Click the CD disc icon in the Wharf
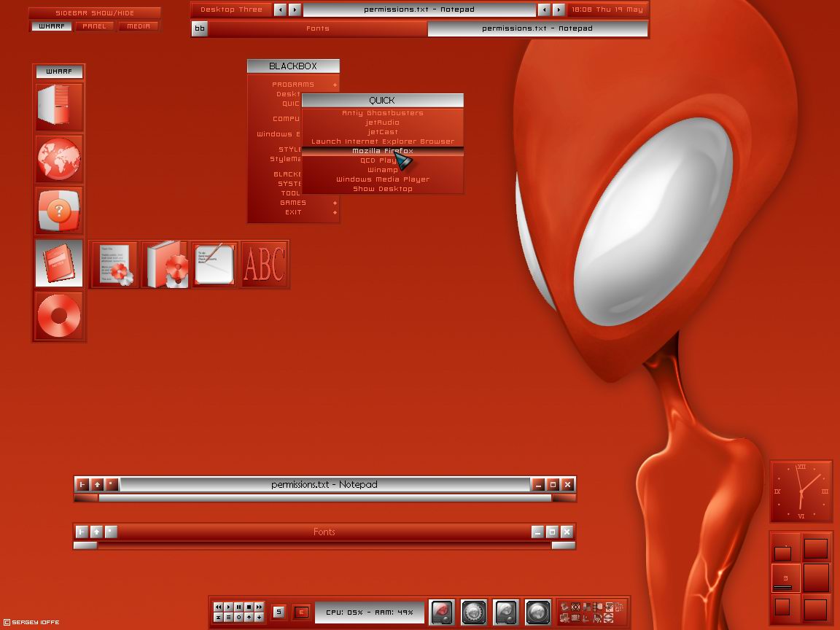Screen dimensions: 840x630 coord(58,315)
